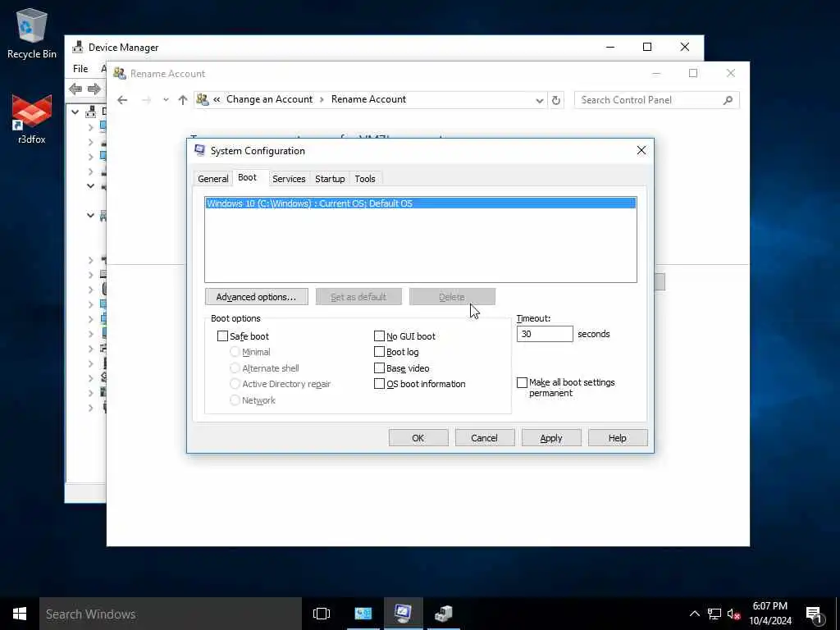Open the muted volume tray icon
Viewport: 840px width, 630px height.
(x=734, y=614)
